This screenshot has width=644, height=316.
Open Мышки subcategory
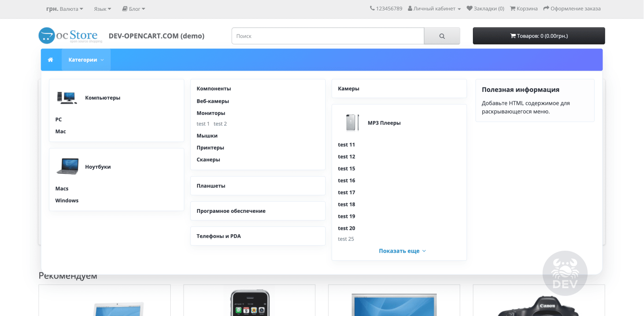tap(207, 136)
